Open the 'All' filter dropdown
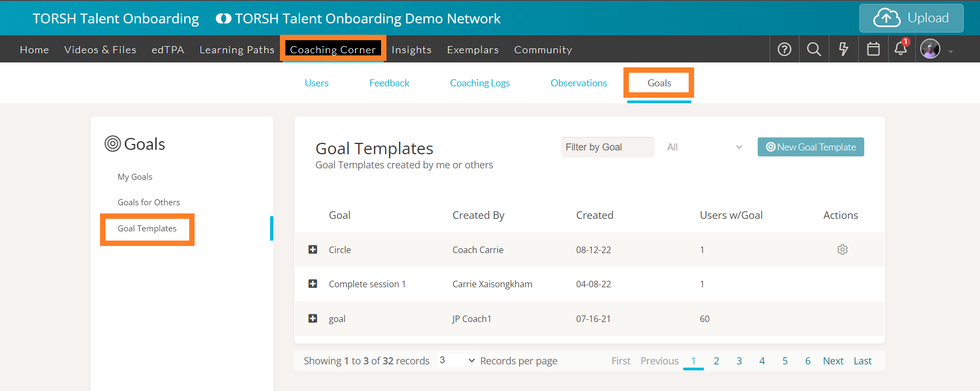Screen dimensions: 980x391 [x=704, y=147]
